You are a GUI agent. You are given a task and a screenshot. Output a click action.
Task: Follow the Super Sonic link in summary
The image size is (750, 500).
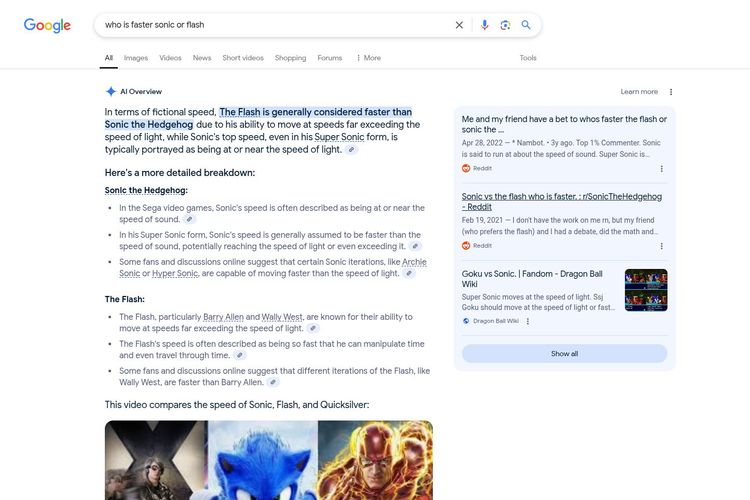[340, 136]
